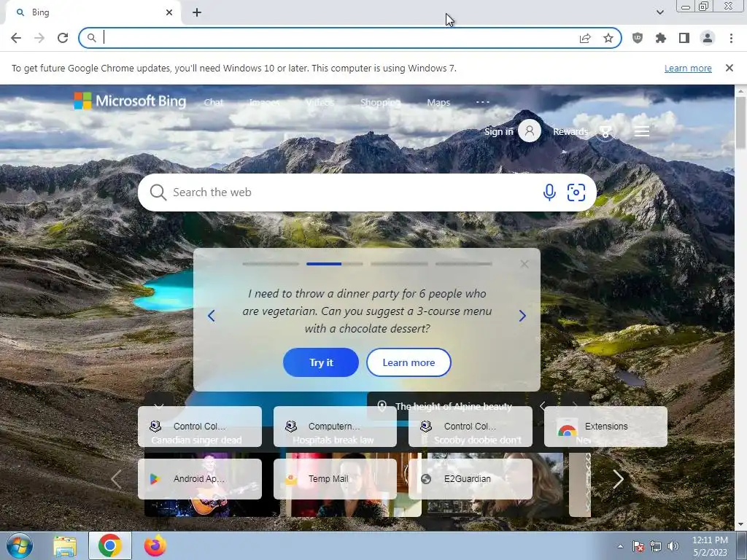The height and width of the screenshot is (560, 747).
Task: Open The height of Alpine beauty caption
Action: (454, 406)
